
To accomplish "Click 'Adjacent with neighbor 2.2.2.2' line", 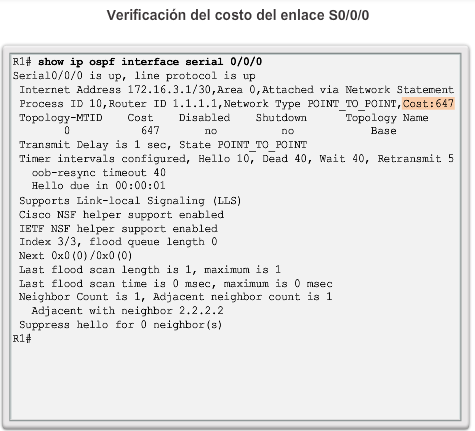I will click(x=127, y=311).
